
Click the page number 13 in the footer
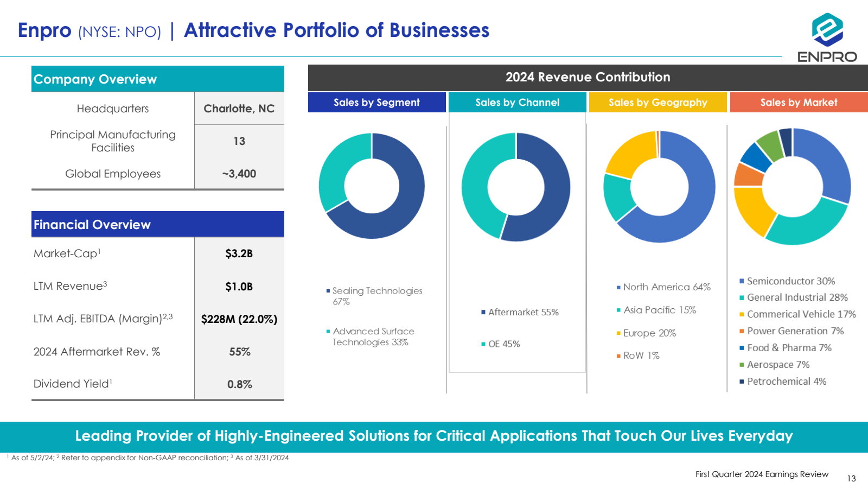click(x=852, y=478)
